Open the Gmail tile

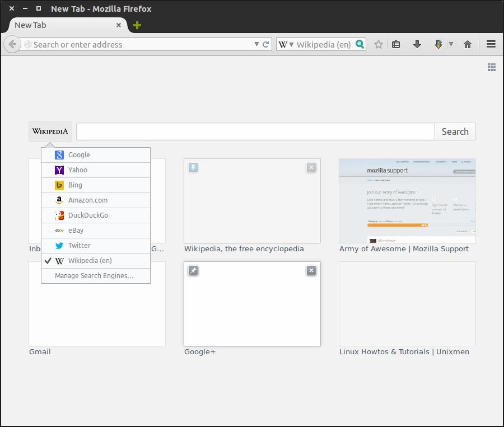pos(97,304)
